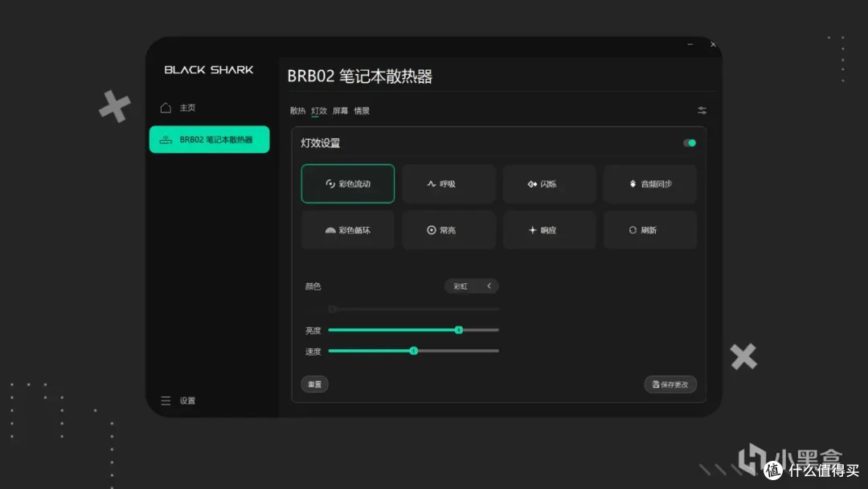Screen dimensions: 868x489
Task: Select the 彩色循环 color cycle effect
Action: click(x=348, y=230)
